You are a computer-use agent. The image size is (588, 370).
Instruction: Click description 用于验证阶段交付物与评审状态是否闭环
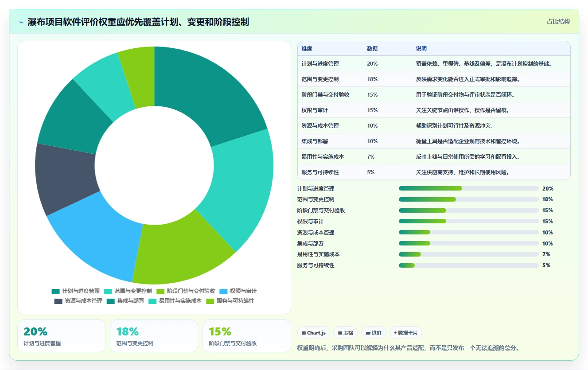(465, 95)
